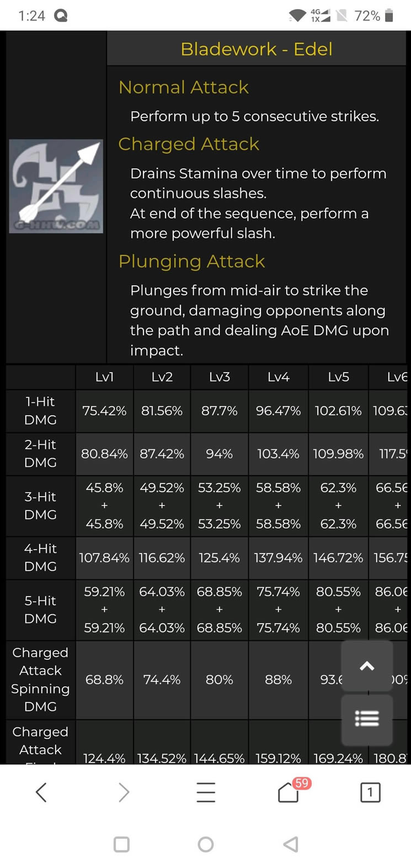Tap the browser forward arrow
This screenshot has height=868, width=411.
pyautogui.click(x=124, y=792)
